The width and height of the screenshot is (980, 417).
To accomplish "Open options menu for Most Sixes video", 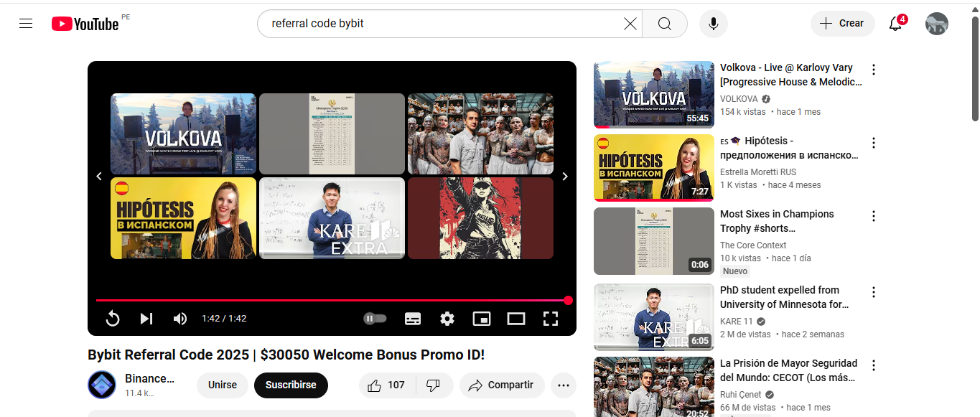I will tap(874, 216).
